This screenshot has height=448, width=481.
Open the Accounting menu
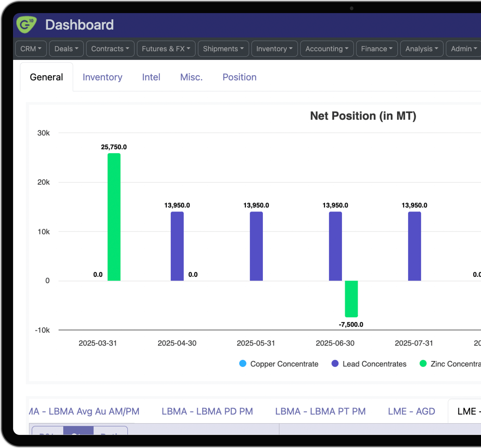coord(327,49)
